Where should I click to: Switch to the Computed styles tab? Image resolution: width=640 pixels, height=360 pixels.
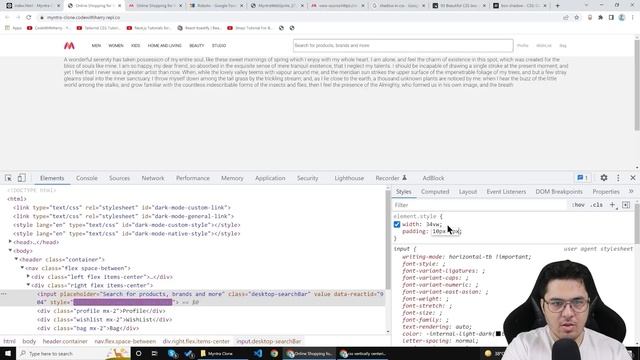point(435,191)
